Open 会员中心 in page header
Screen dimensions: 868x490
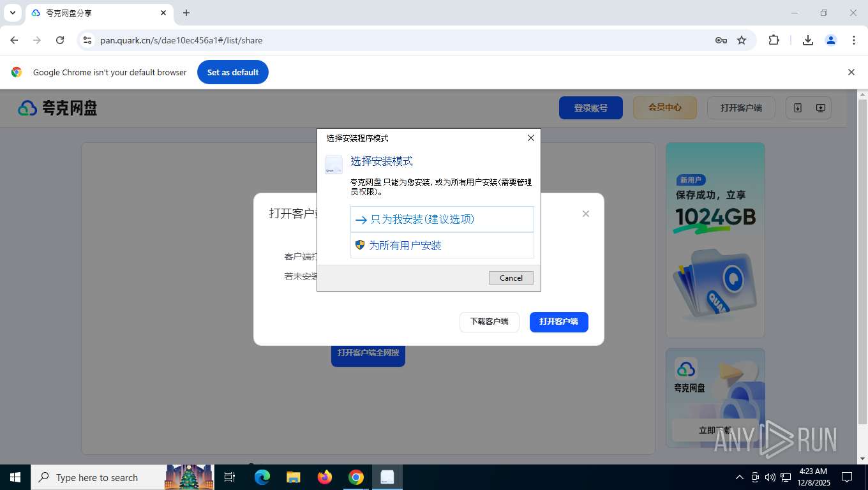(x=664, y=108)
